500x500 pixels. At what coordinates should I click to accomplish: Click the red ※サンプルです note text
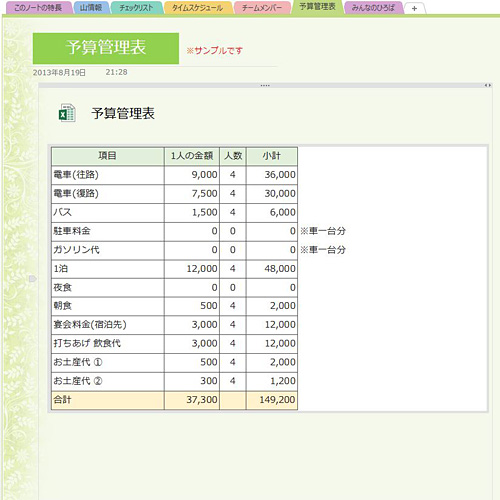coord(215,51)
